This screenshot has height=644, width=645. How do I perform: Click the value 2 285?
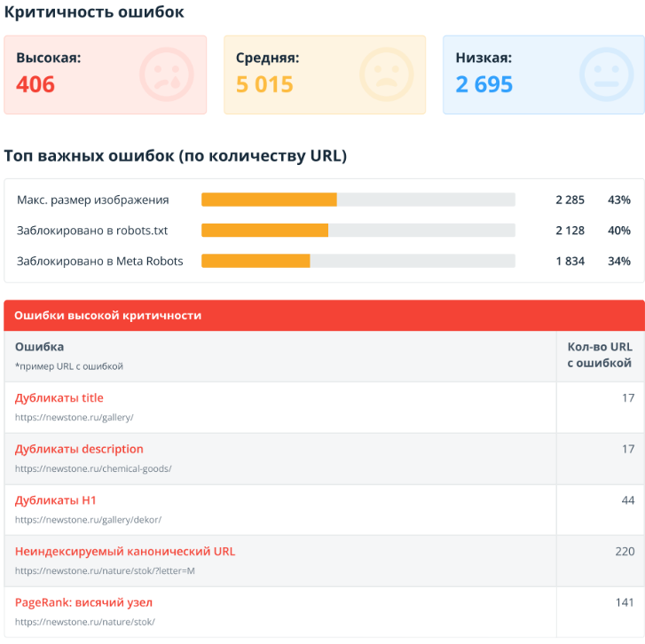[x=570, y=200]
